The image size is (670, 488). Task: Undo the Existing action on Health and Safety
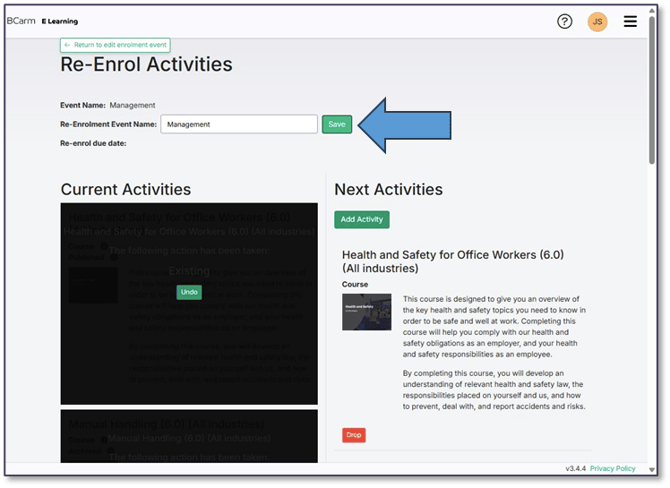(189, 292)
